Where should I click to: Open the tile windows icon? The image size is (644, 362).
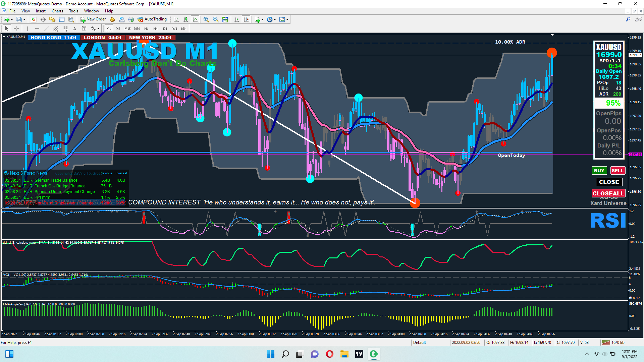tap(225, 19)
